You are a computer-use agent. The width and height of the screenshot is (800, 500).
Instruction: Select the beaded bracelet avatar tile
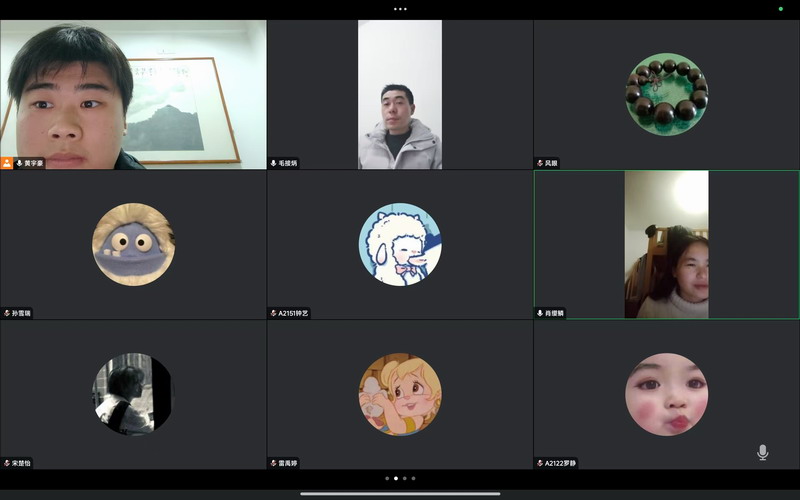point(666,94)
